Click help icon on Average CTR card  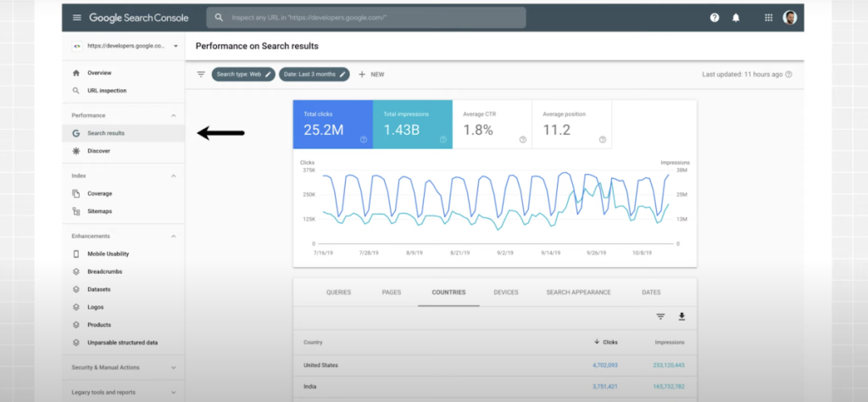coord(522,140)
